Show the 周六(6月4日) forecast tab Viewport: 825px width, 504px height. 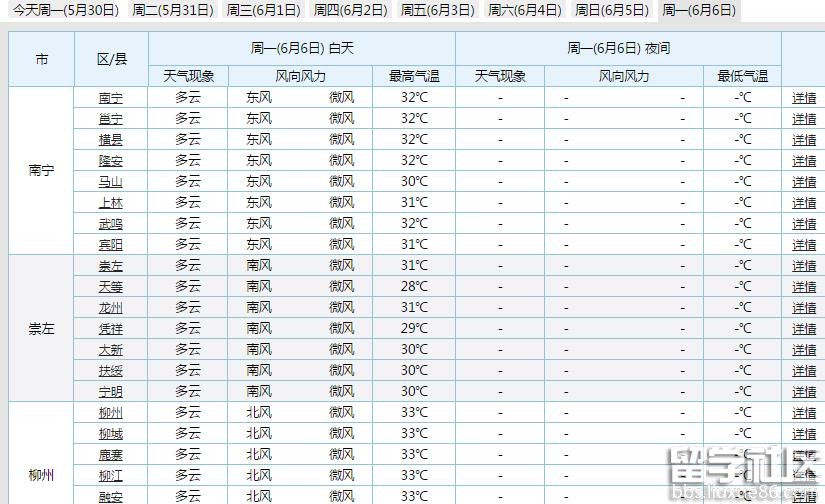coord(525,11)
